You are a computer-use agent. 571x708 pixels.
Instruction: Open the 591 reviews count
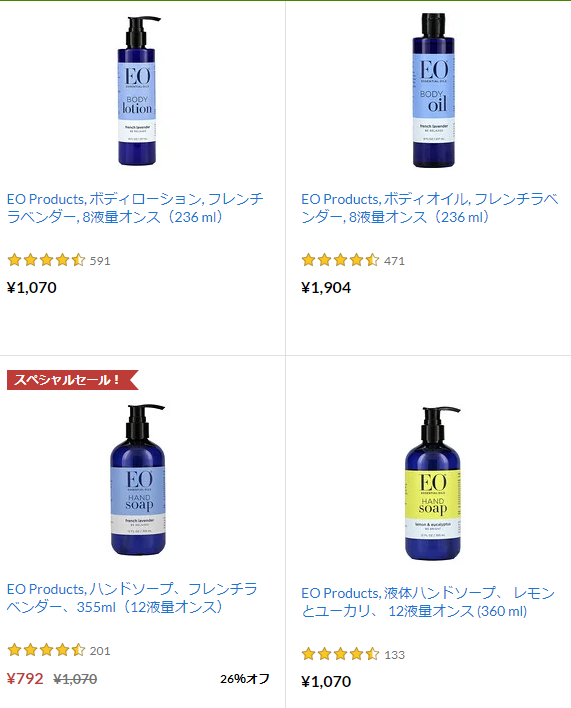click(100, 261)
